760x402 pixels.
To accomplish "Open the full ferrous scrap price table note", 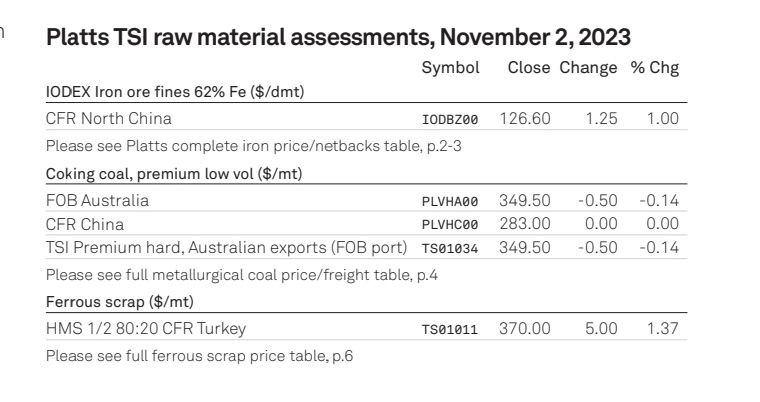I will (199, 356).
